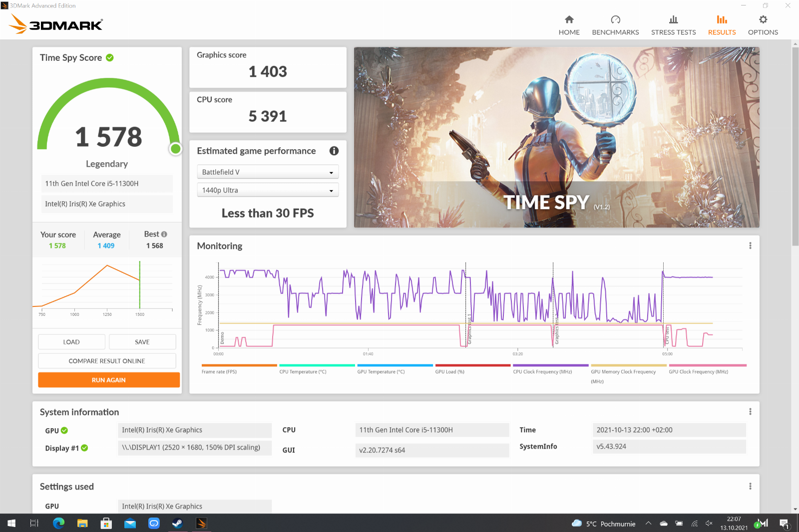The height and width of the screenshot is (532, 799).
Task: Click the vertical page scrollbar
Action: [795, 146]
